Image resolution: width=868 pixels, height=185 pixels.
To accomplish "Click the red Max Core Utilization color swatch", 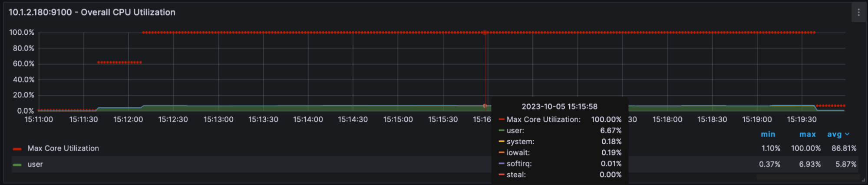I will pyautogui.click(x=17, y=149).
